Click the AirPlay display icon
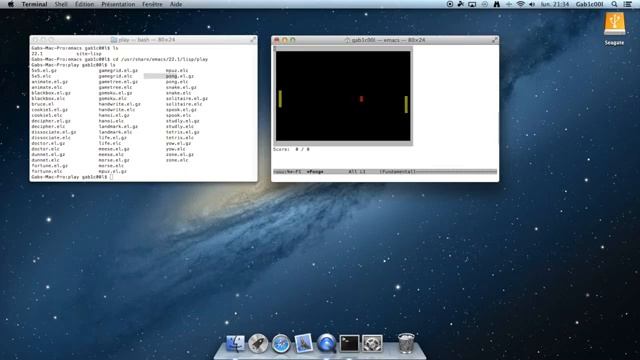The image size is (640, 360). (472, 4)
